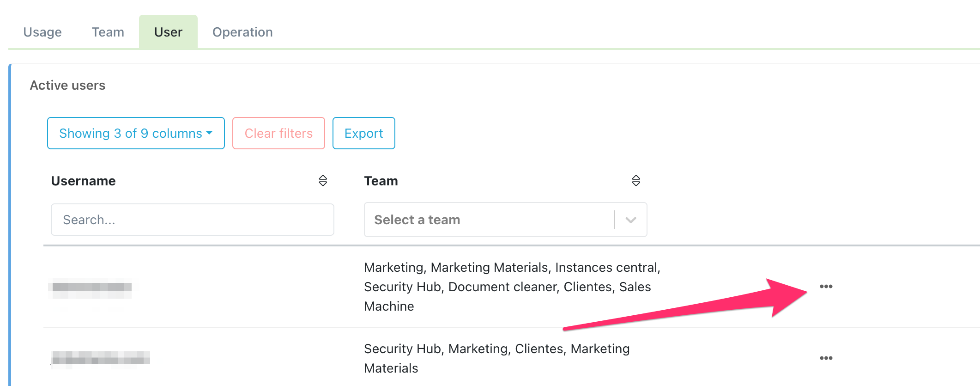This screenshot has height=386, width=980.
Task: Select the User tab
Action: coord(168,32)
